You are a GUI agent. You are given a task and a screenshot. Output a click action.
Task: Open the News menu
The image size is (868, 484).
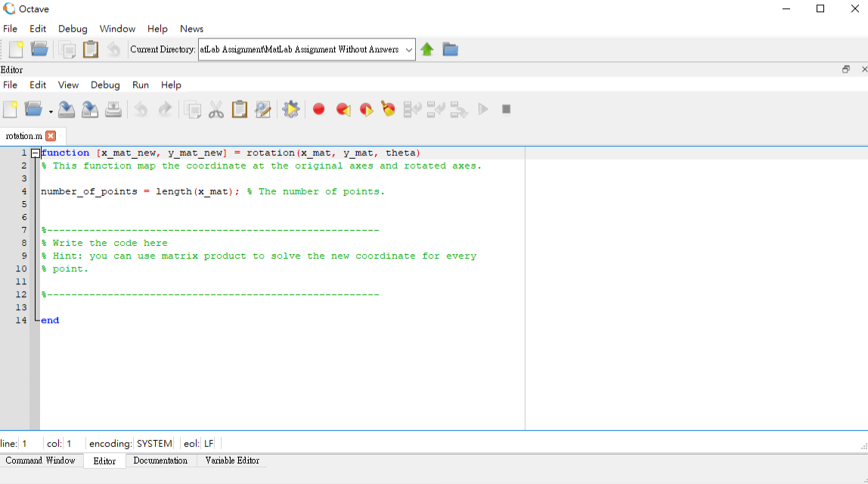(191, 29)
